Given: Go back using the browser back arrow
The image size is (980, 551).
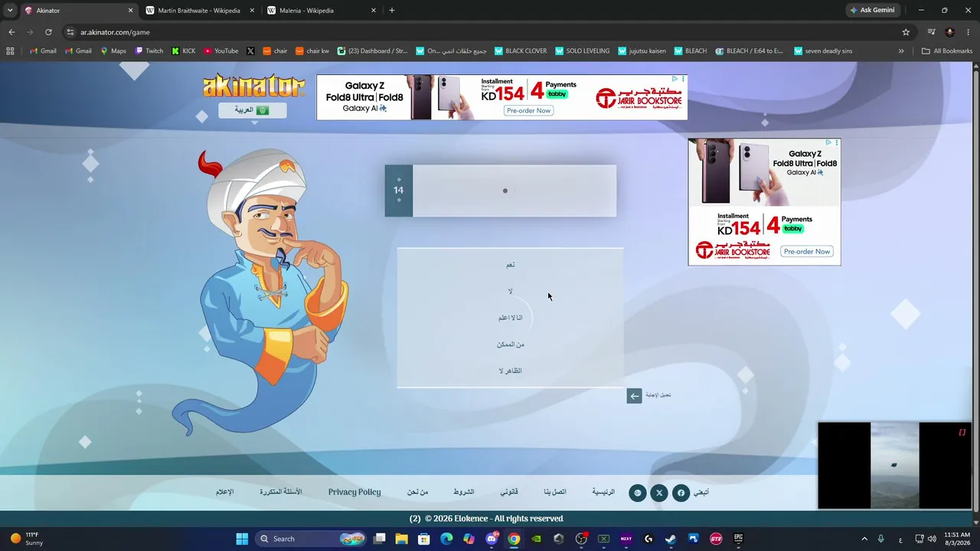Looking at the screenshot, I should click(11, 32).
